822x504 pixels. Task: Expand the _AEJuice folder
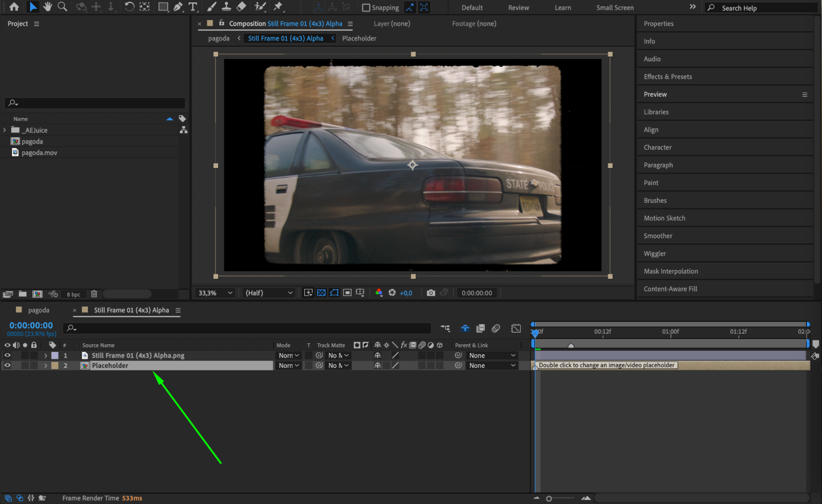pos(5,130)
